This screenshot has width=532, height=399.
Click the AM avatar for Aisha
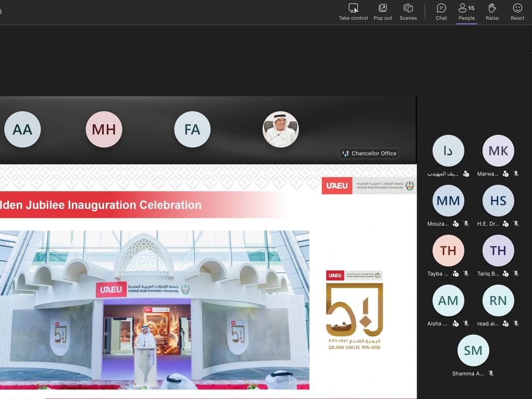point(448,301)
